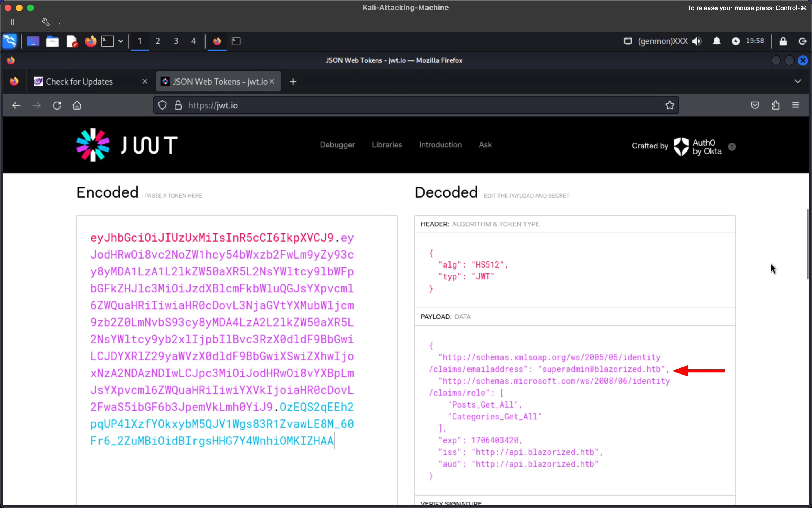Close the jwt.io tab
The height and width of the screenshot is (508, 812).
pyautogui.click(x=272, y=81)
